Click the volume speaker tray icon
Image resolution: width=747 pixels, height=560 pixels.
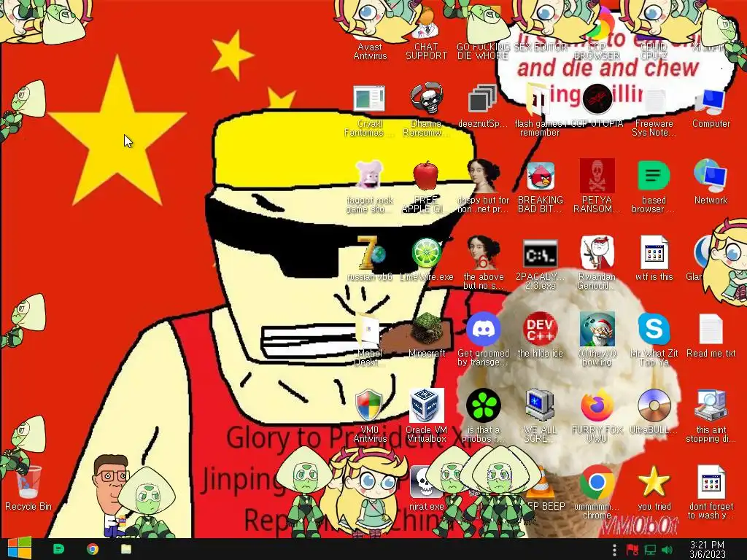pyautogui.click(x=667, y=550)
